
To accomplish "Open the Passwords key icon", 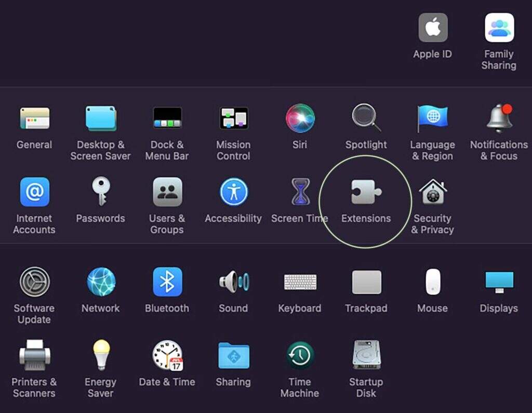I will (x=101, y=191).
